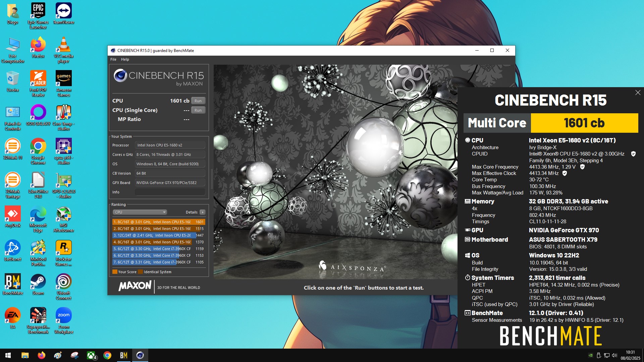Select ranking row 3 12C/24T Xeon E5-26
This screenshot has width=644, height=362.
tap(158, 235)
